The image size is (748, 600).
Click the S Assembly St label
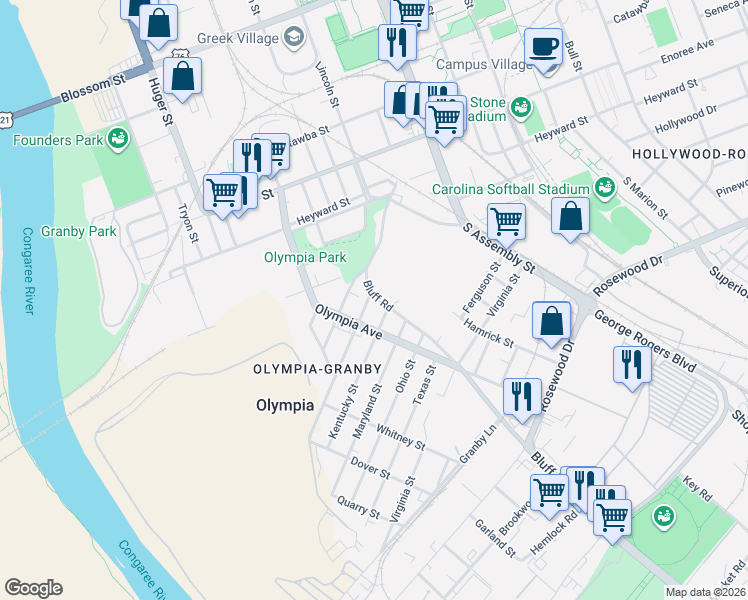tap(499, 249)
